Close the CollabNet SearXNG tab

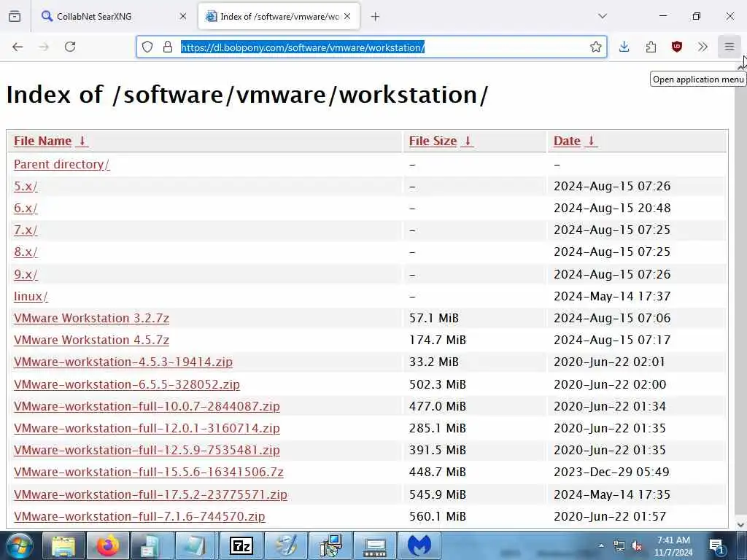tap(183, 16)
